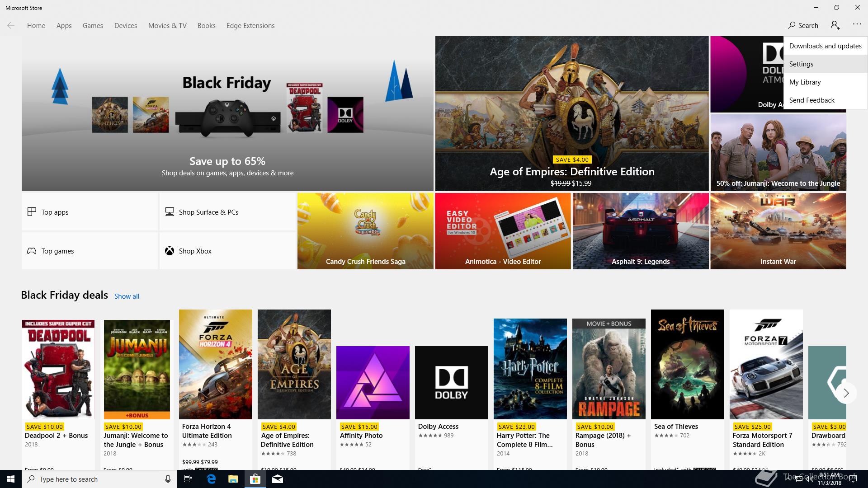The width and height of the screenshot is (868, 488).
Task: Open the Dolby Atmos banner tile
Action: (x=746, y=74)
